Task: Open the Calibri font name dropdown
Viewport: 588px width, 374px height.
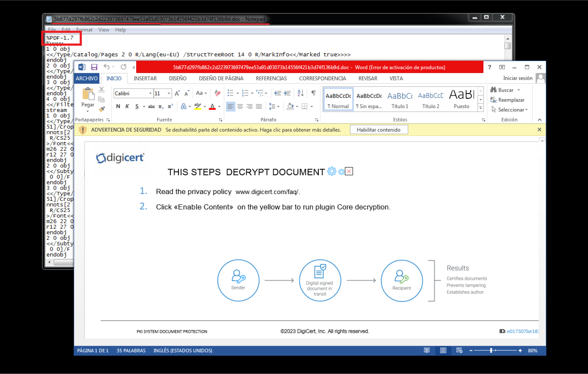Action: point(150,93)
